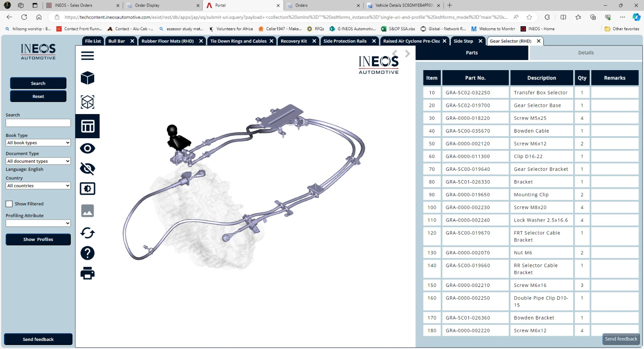Click the rotate/refresh view icon
The height and width of the screenshot is (349, 644).
tap(87, 233)
